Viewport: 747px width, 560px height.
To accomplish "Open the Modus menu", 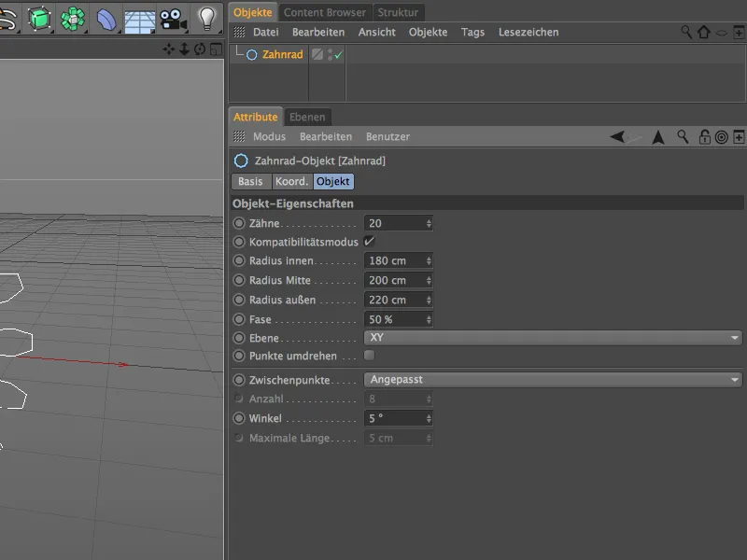I will pos(269,136).
